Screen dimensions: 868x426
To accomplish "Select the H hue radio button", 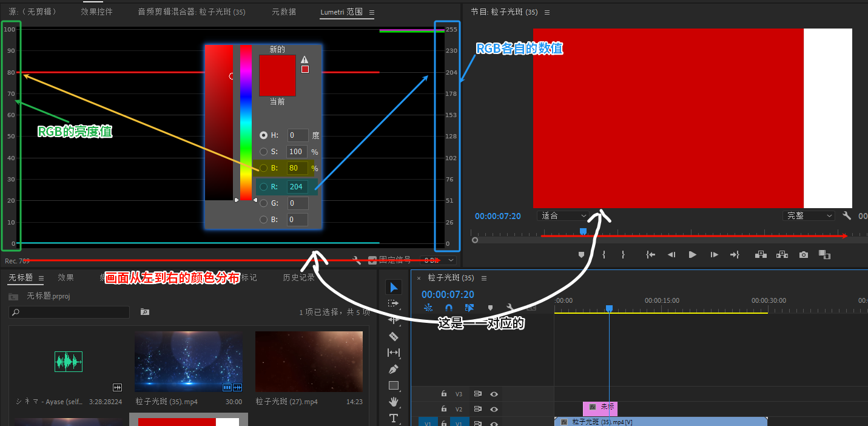I will pyautogui.click(x=263, y=135).
